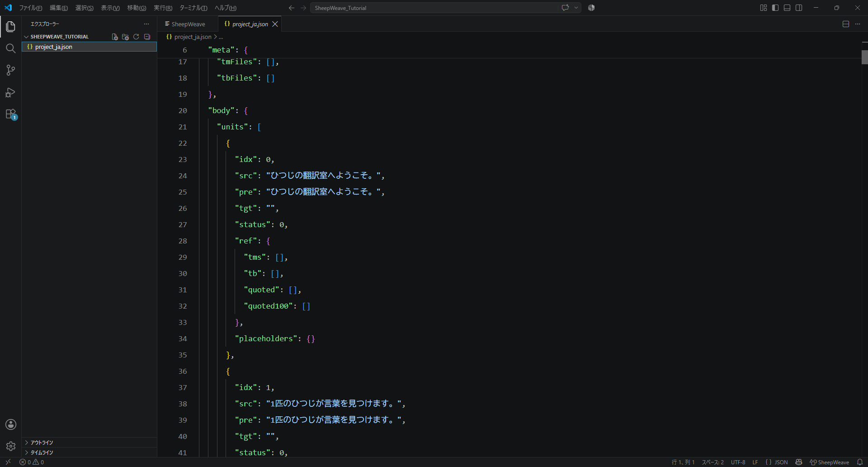Screen dimensions: 868x467
Task: Open the 実行(R) menu
Action: point(163,8)
